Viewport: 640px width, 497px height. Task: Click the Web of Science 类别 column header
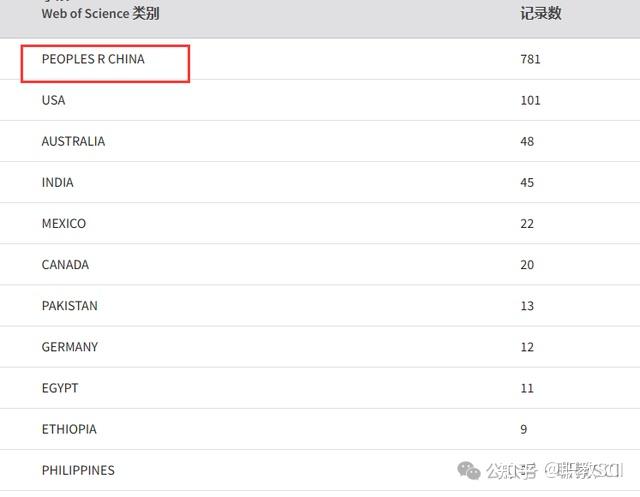100,14
